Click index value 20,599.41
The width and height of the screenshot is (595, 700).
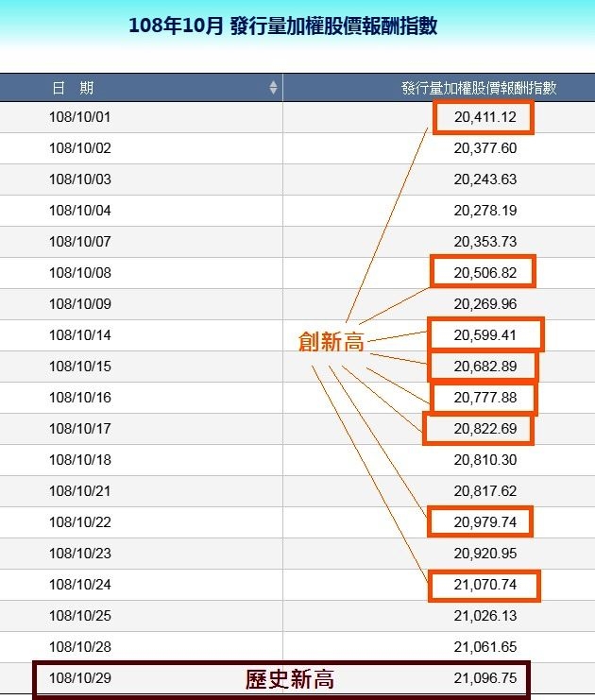(485, 335)
